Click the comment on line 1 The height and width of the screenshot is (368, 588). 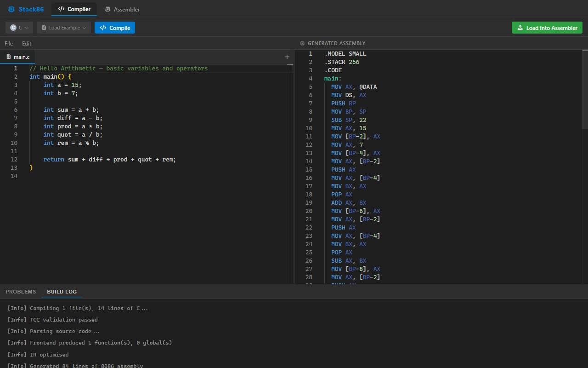(x=119, y=68)
